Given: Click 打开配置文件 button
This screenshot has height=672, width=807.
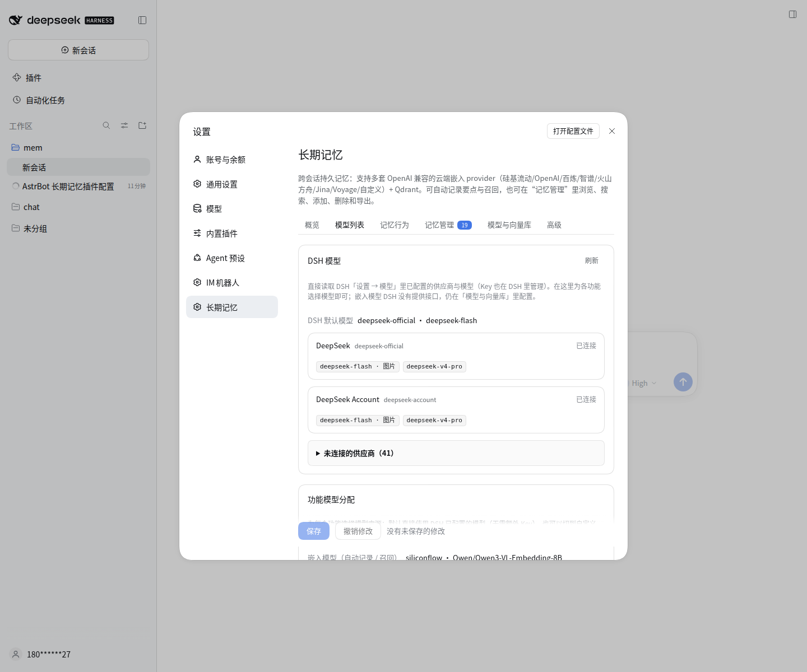Looking at the screenshot, I should point(573,131).
